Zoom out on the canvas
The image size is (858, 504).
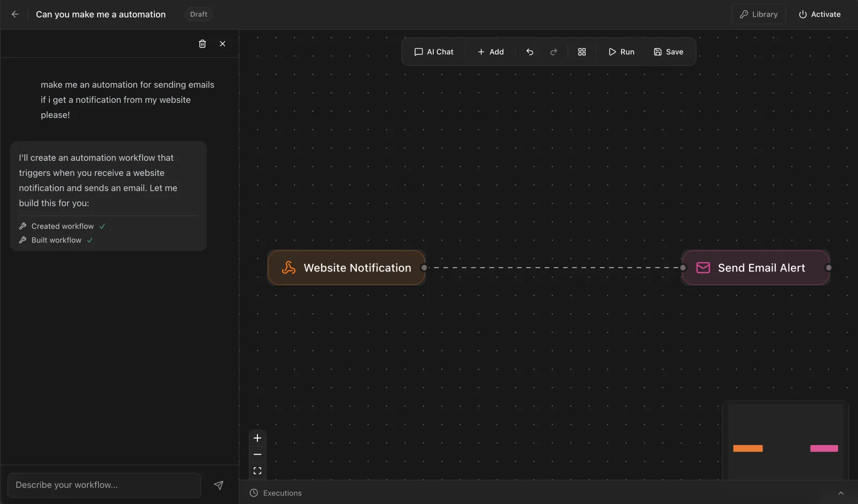coord(257,454)
